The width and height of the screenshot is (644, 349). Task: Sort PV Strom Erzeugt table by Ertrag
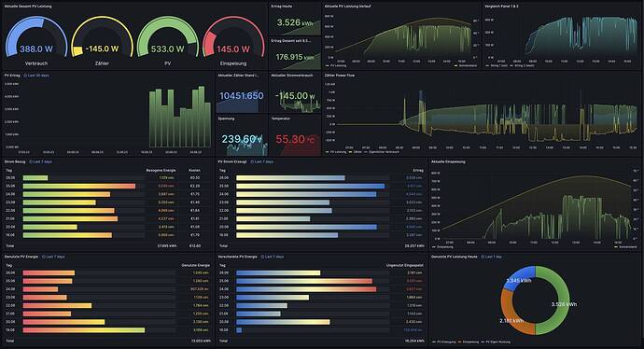coord(418,170)
